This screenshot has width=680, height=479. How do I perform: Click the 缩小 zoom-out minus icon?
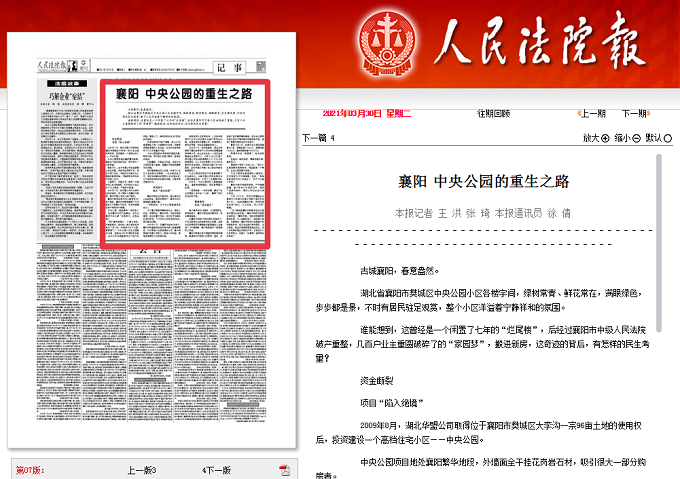(636, 138)
